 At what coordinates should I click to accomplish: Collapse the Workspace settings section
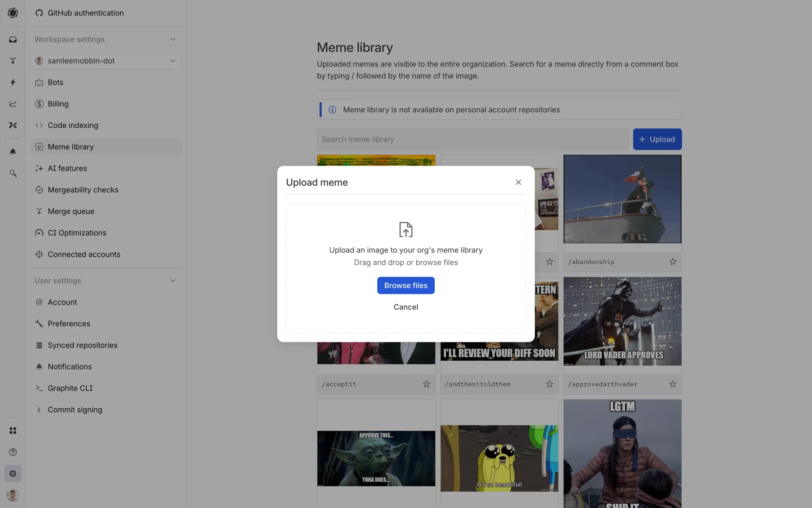[x=173, y=39]
